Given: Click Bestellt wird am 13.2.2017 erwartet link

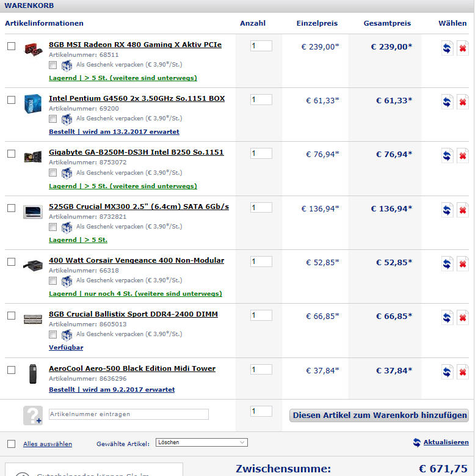Looking at the screenshot, I should (114, 132).
